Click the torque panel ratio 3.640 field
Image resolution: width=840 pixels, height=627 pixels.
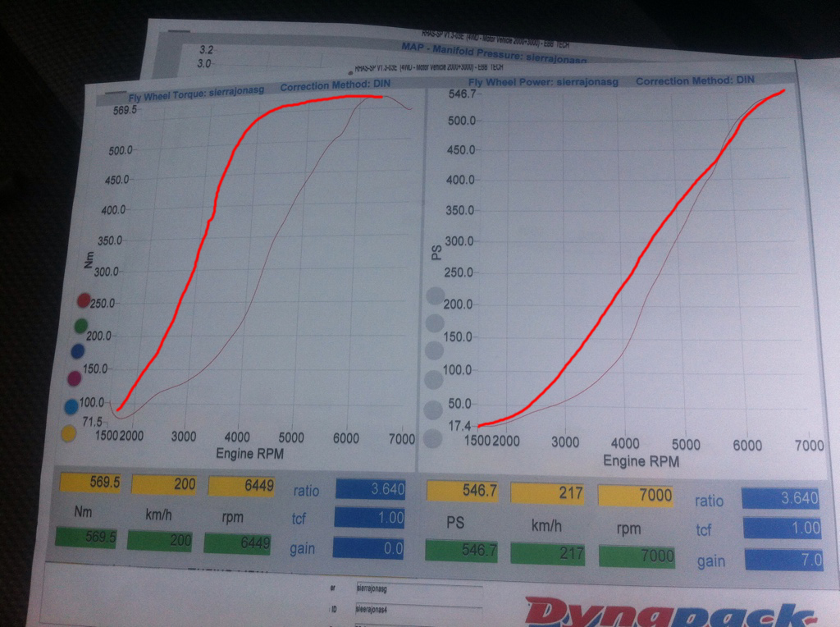[371, 489]
